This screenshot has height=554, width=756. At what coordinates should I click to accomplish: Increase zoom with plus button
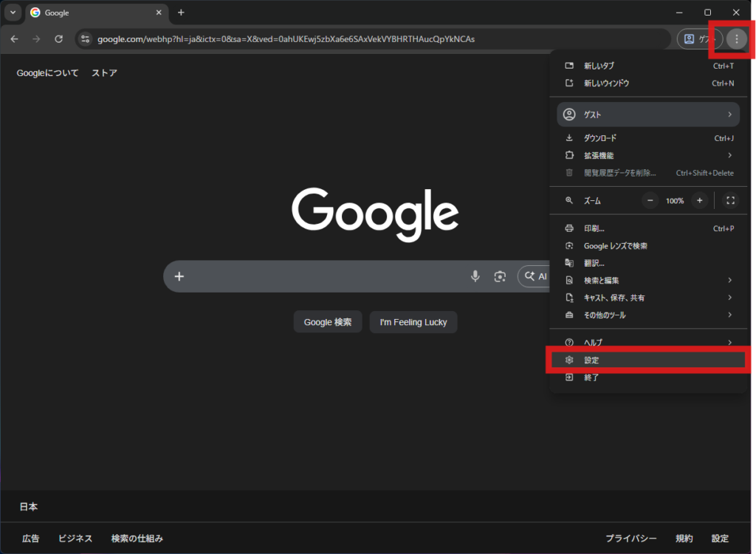(699, 200)
